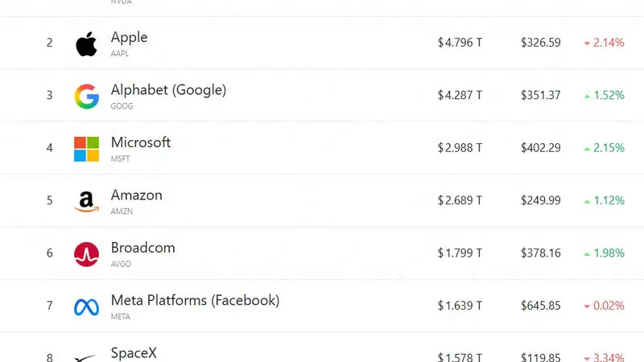Open the Broadcom company name link
This screenshot has width=644, height=362.
(143, 248)
